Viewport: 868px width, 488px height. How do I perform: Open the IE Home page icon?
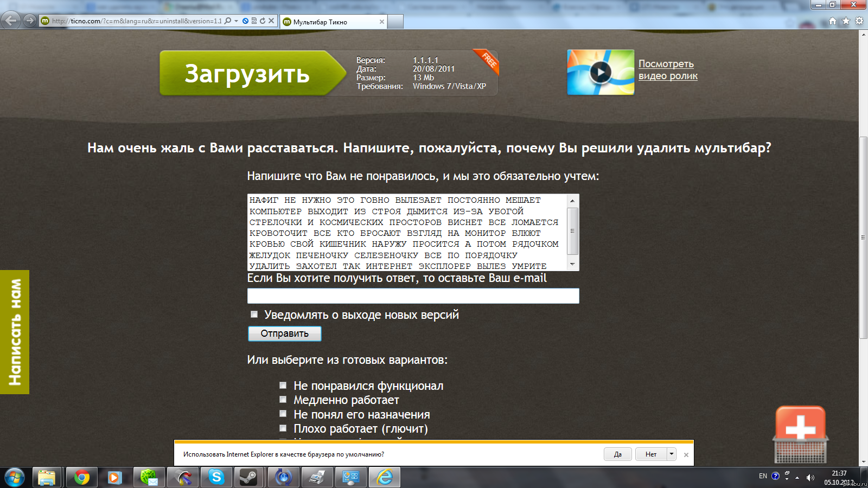[x=833, y=21]
